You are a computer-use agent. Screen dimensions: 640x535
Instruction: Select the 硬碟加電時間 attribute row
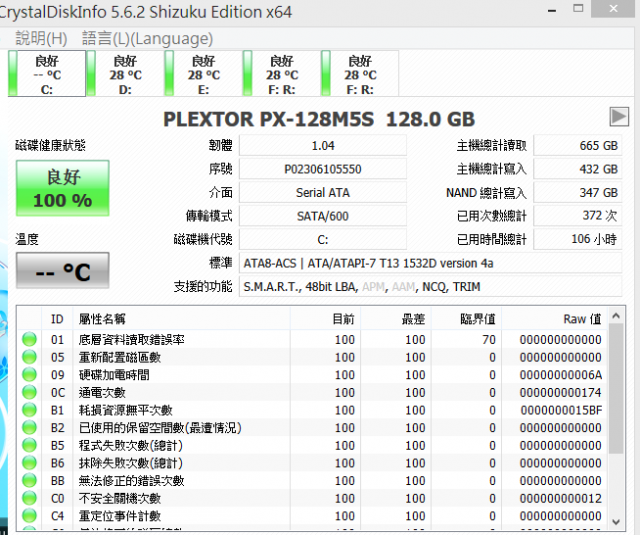click(313, 375)
